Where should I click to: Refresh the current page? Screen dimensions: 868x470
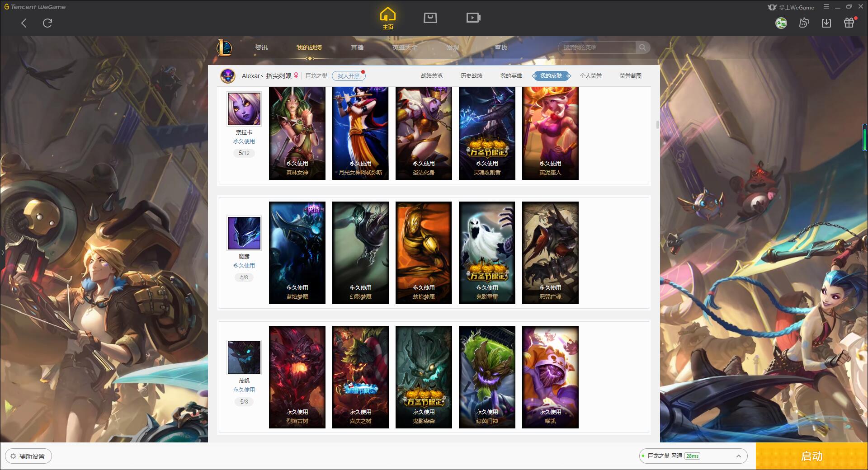[47, 23]
